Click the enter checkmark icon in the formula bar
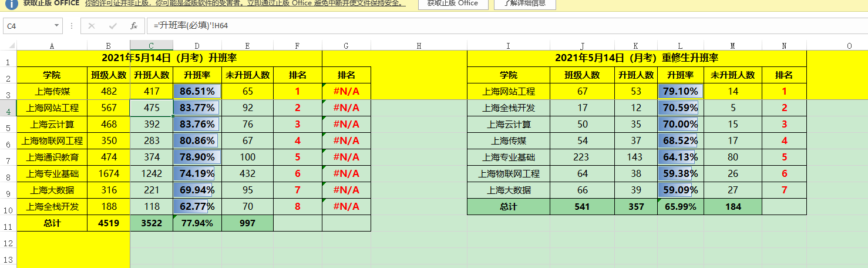The image size is (868, 268). coord(113,26)
